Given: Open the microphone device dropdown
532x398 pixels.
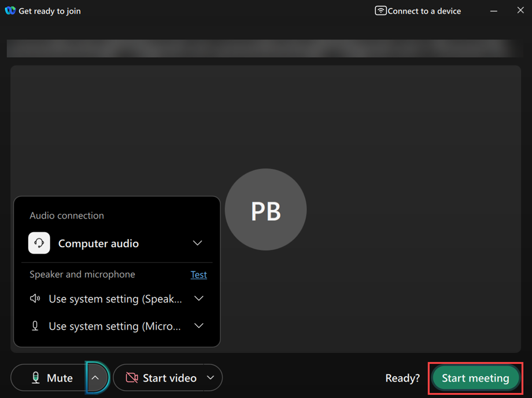Looking at the screenshot, I should 199,325.
